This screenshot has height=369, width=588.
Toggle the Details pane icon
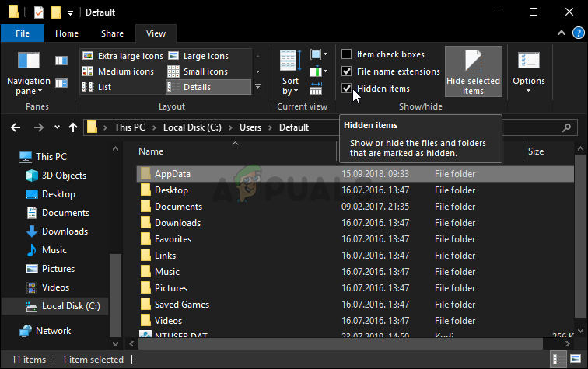(x=61, y=83)
